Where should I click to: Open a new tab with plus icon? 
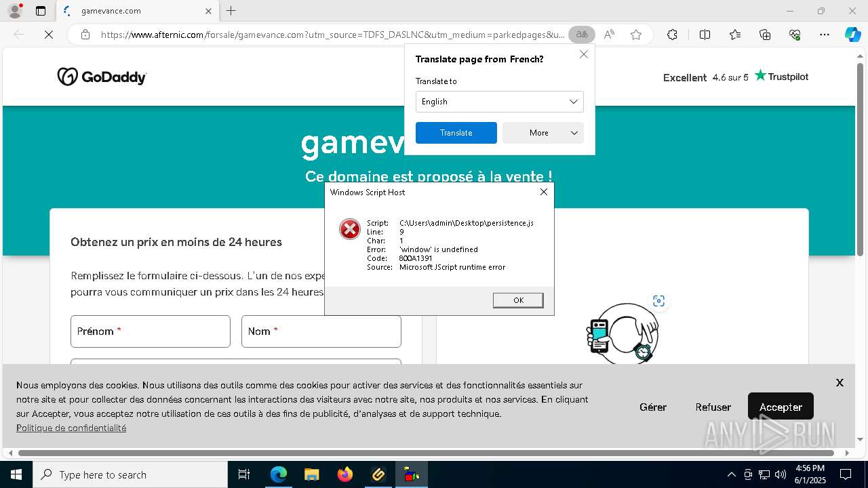[x=231, y=11]
